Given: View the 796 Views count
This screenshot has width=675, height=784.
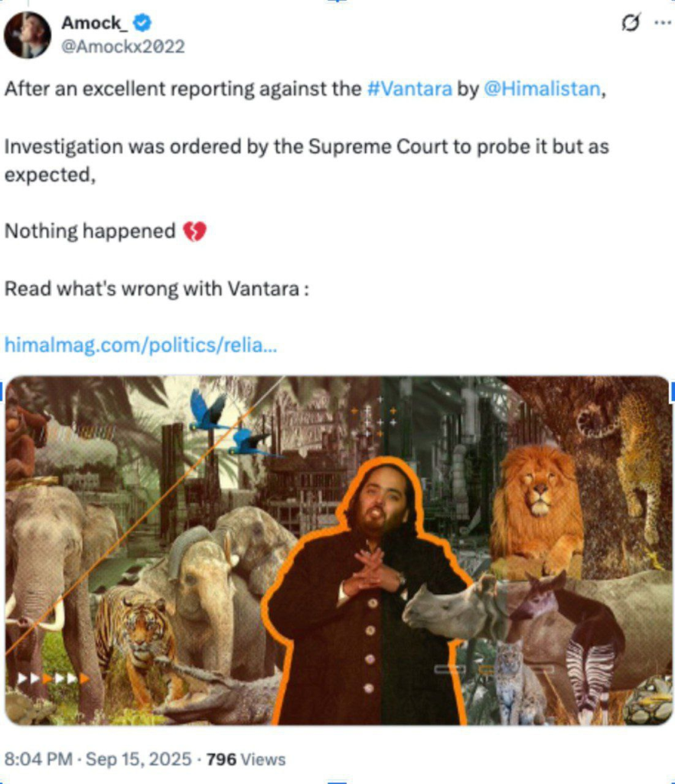Looking at the screenshot, I should [x=246, y=759].
